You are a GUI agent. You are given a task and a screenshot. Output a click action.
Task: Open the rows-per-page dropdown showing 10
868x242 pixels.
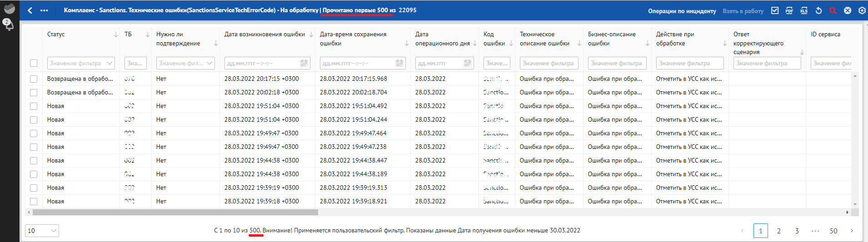tap(42, 231)
